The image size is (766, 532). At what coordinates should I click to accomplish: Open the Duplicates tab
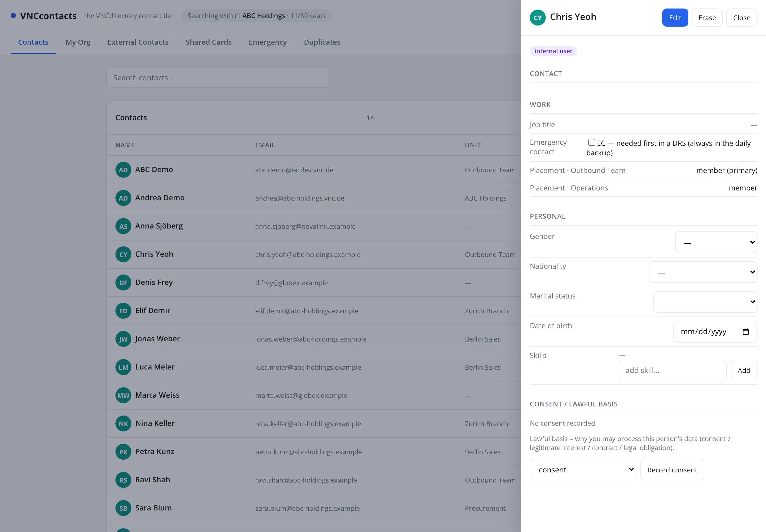[x=322, y=42]
